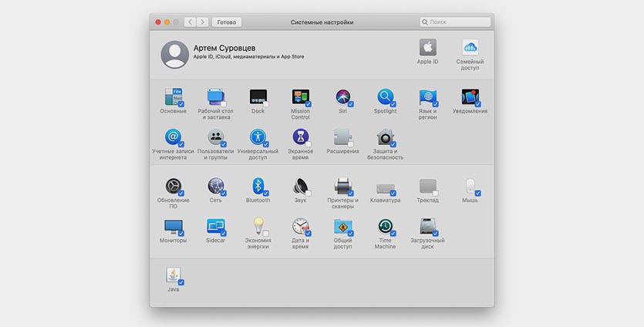Select the Дата и время clock icon
Screen dimensions: 644x327
(x=300, y=227)
